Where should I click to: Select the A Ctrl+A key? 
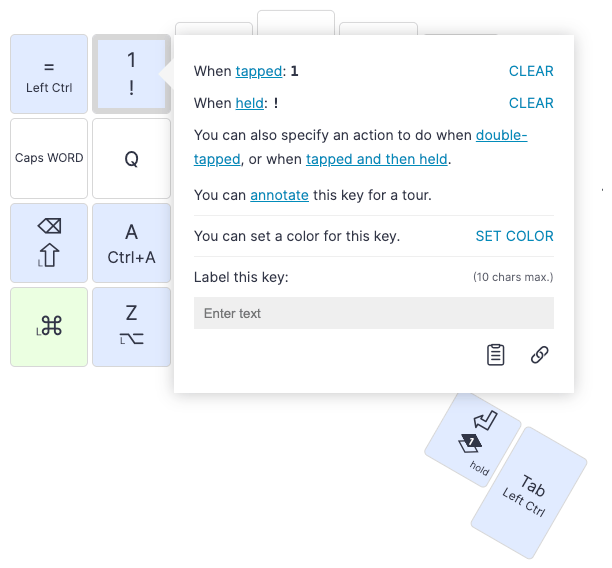pos(132,242)
